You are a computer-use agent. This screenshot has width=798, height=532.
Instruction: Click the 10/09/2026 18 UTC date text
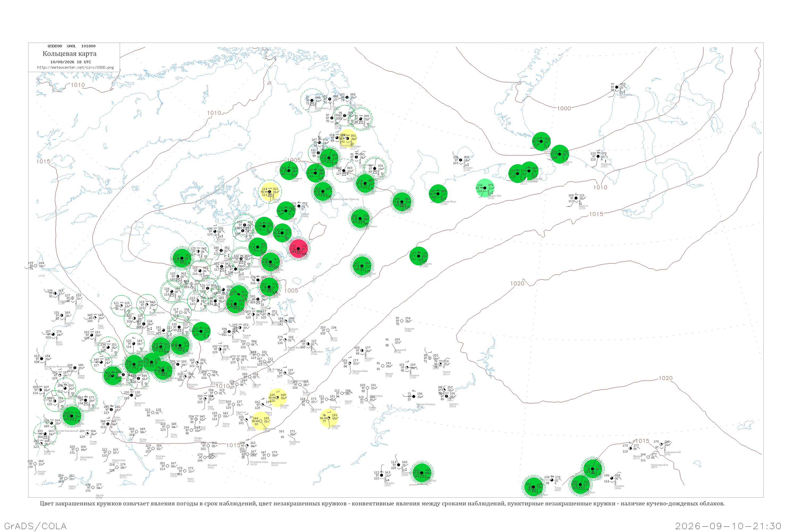click(70, 62)
